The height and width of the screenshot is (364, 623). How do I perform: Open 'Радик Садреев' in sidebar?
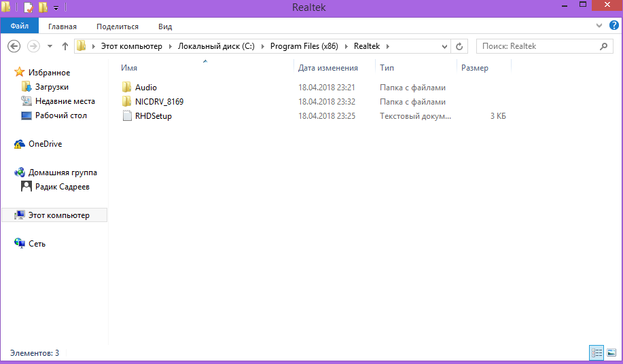coord(63,187)
